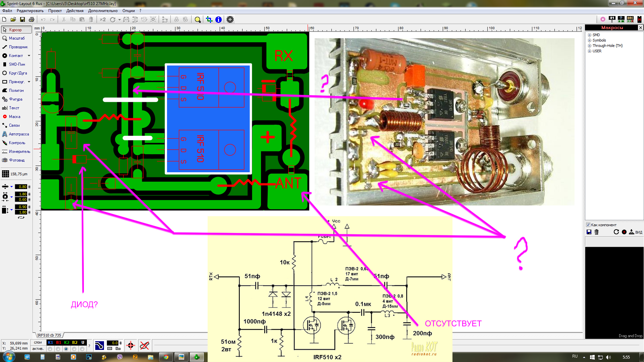The image size is (644, 362).
Task: Open the Контакт tool dropdown arrow
Action: tap(29, 56)
